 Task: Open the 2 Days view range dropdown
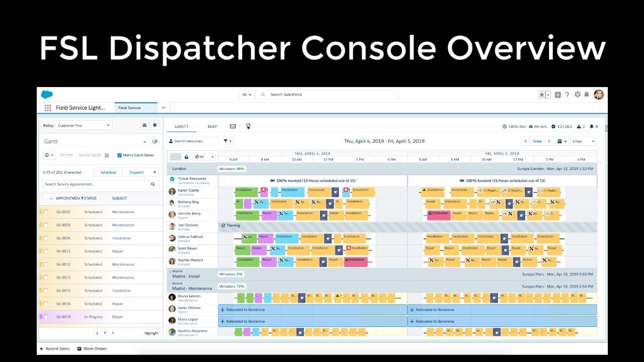(584, 141)
